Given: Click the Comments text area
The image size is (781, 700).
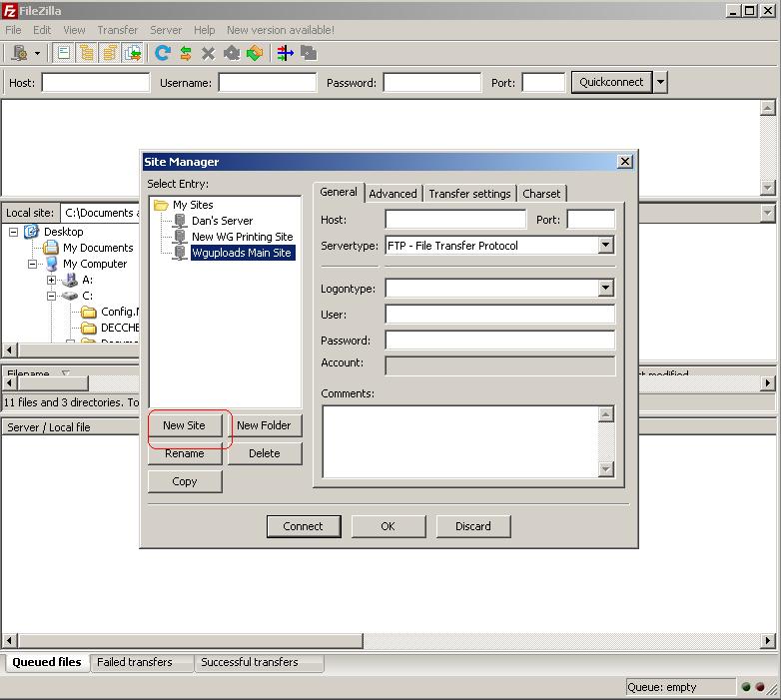Looking at the screenshot, I should pyautogui.click(x=459, y=441).
